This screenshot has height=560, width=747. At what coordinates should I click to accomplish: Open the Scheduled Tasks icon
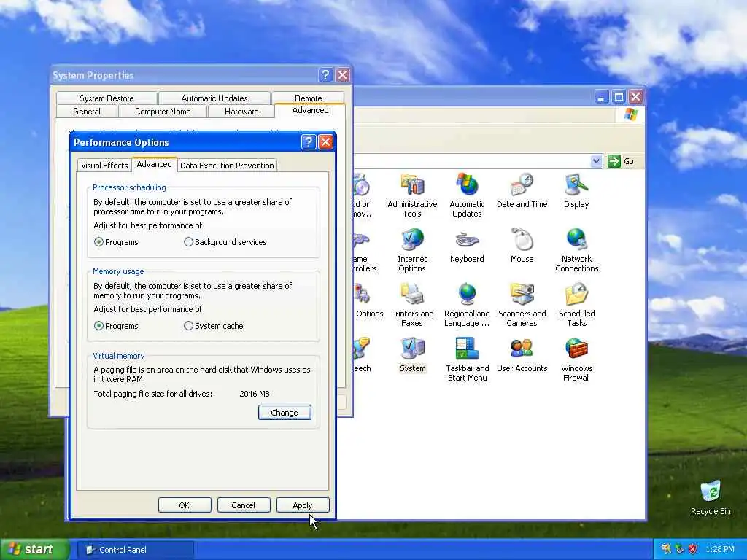pos(576,306)
